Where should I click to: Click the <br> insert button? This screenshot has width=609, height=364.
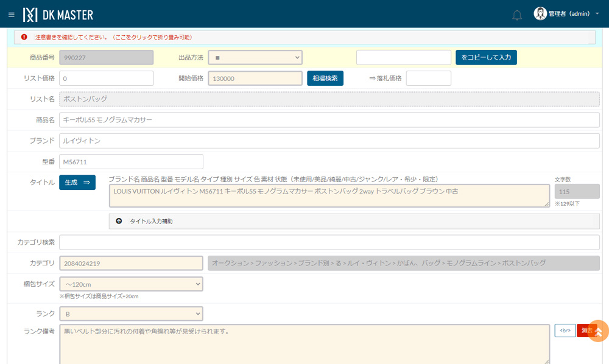coord(565,331)
